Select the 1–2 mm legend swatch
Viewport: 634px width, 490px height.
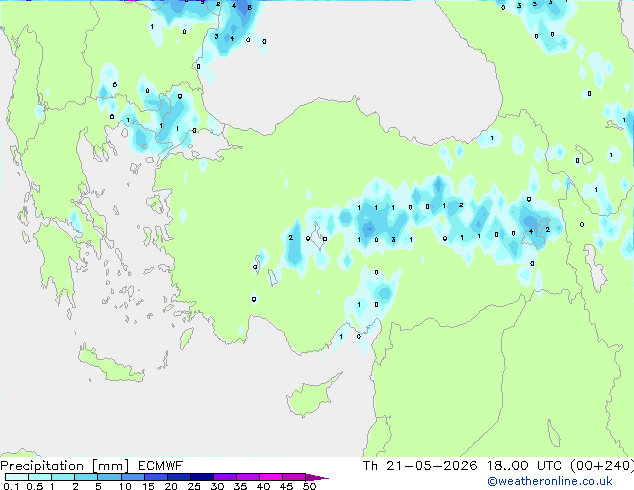[x=63, y=477]
